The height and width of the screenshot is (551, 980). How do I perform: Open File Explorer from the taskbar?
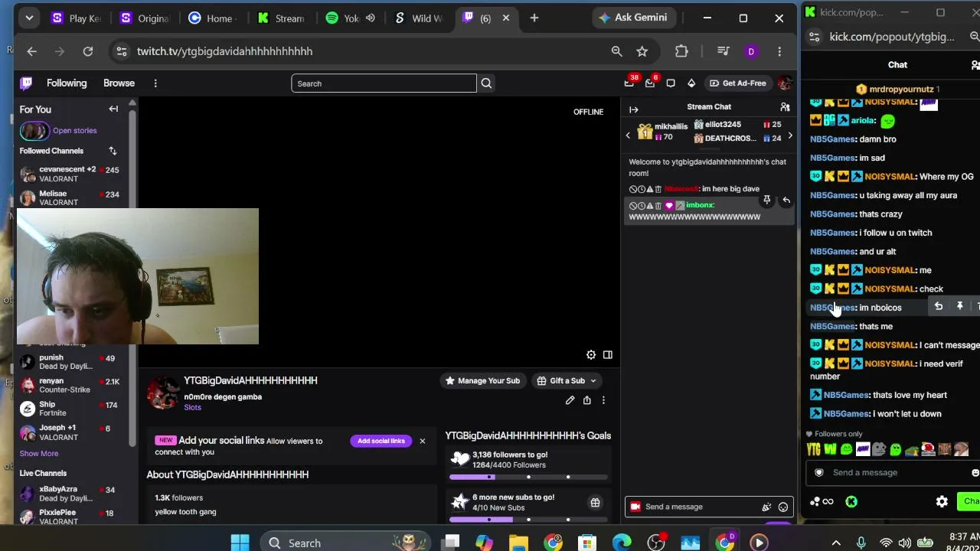tap(518, 543)
